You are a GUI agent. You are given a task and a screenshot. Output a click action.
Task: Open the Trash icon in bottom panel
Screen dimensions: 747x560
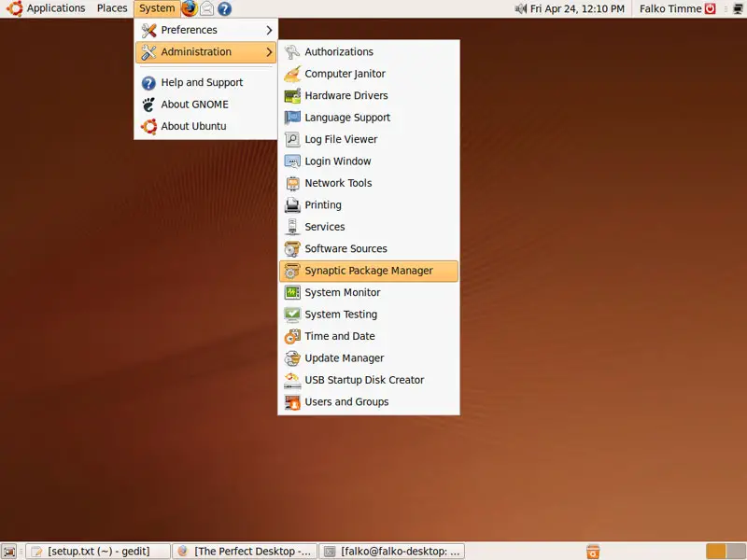(x=593, y=552)
